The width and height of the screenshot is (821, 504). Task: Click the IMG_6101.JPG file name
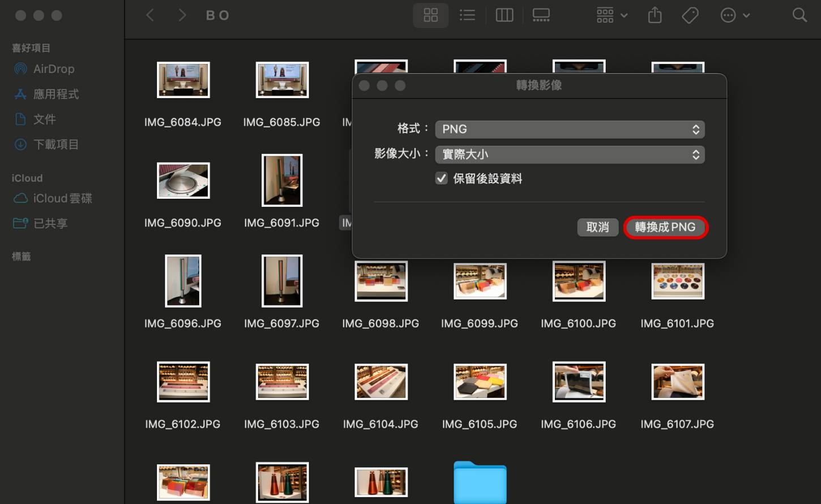click(x=677, y=323)
